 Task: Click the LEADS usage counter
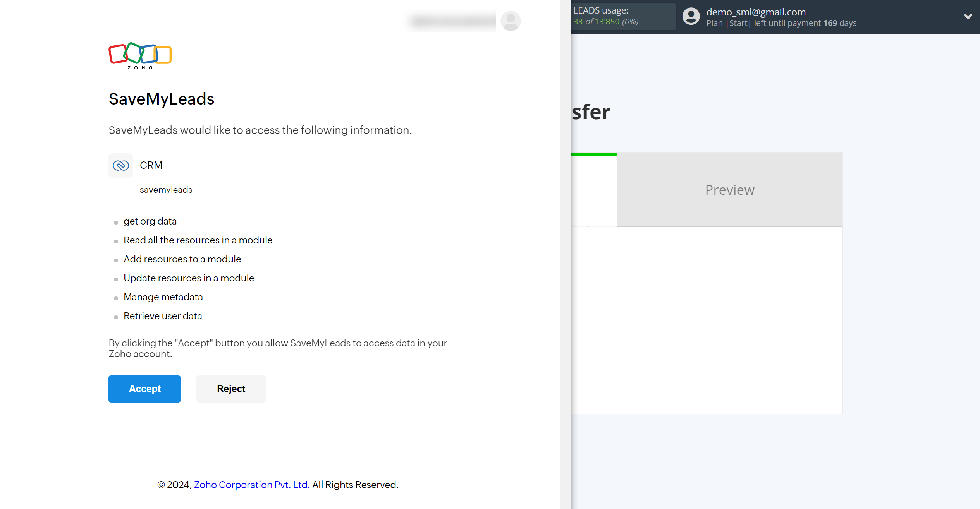click(623, 16)
